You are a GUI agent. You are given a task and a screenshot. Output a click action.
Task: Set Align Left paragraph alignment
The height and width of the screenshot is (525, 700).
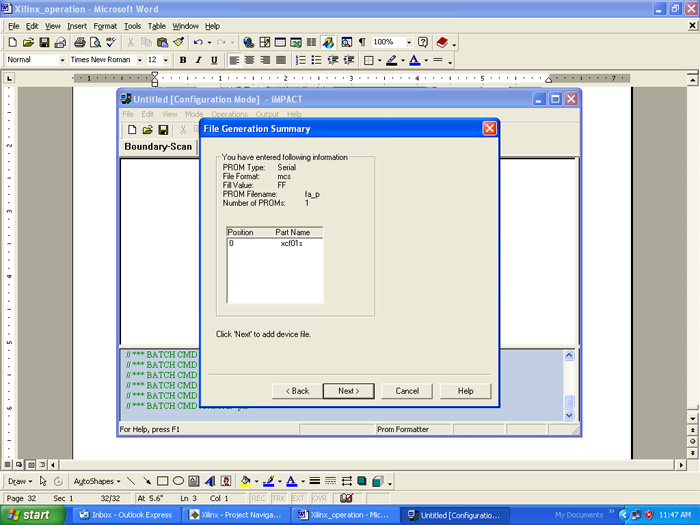[x=234, y=60]
